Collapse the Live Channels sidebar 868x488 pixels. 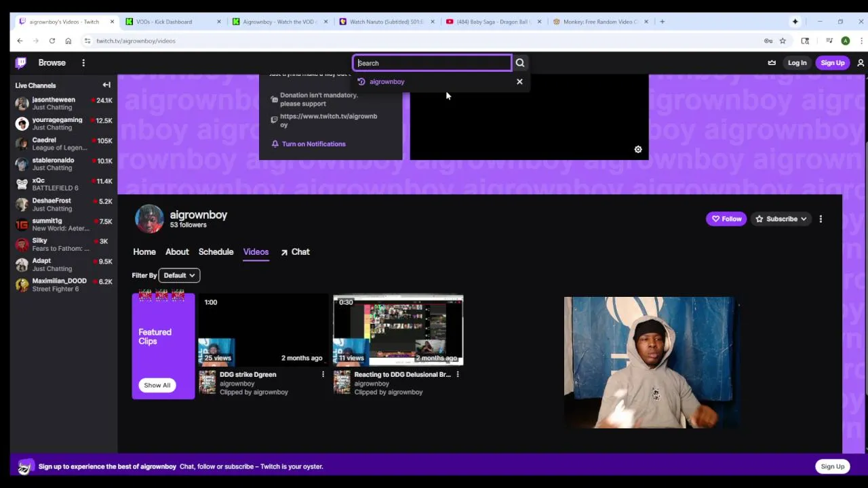106,85
